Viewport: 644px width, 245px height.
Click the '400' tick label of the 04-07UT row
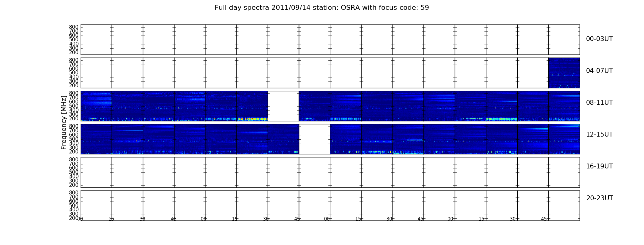pos(74,77)
